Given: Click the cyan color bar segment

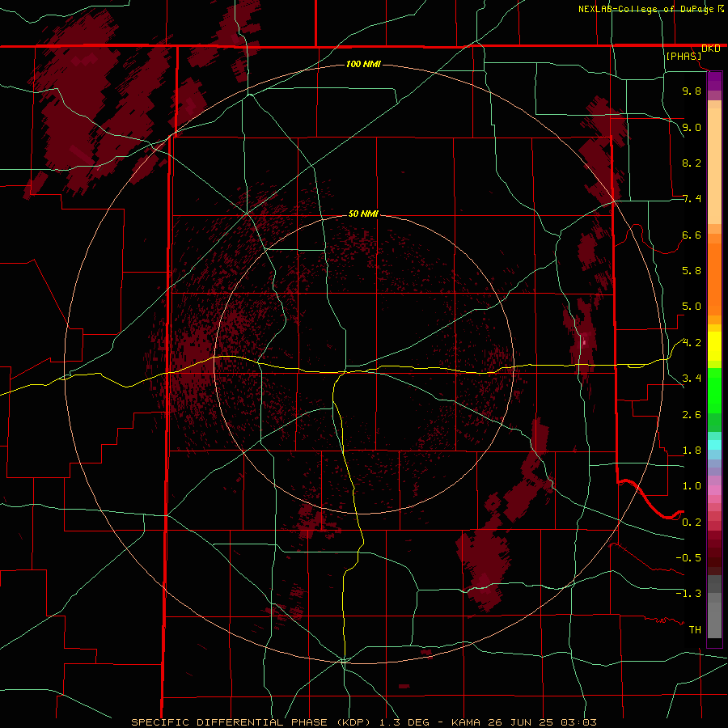Looking at the screenshot, I should [x=714, y=445].
